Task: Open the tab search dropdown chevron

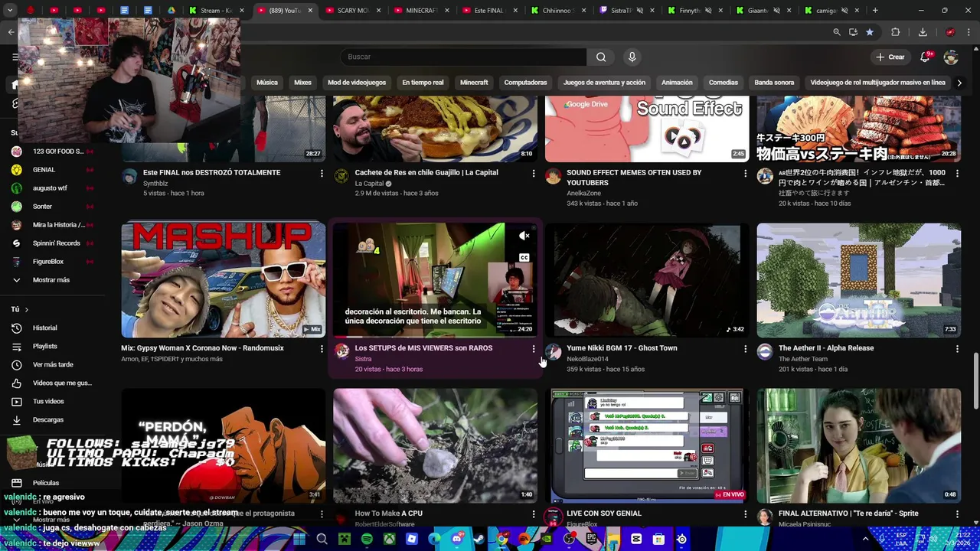Action: pyautogui.click(x=10, y=11)
